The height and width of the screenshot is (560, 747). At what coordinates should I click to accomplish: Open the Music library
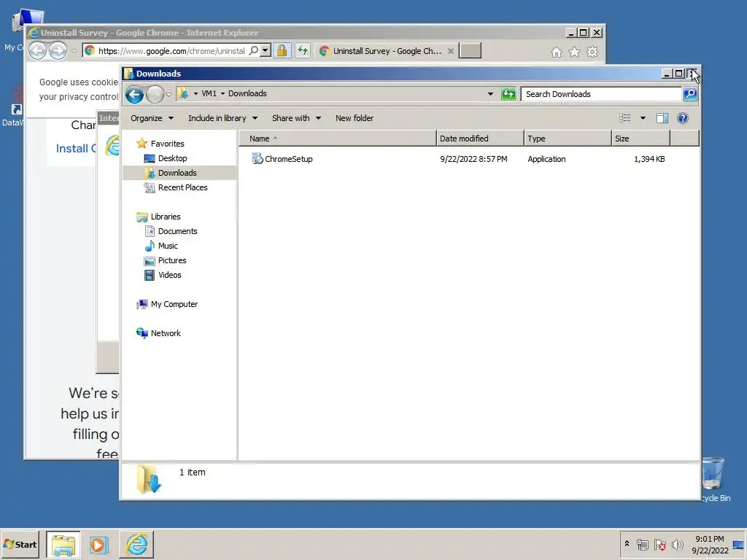pyautogui.click(x=168, y=246)
